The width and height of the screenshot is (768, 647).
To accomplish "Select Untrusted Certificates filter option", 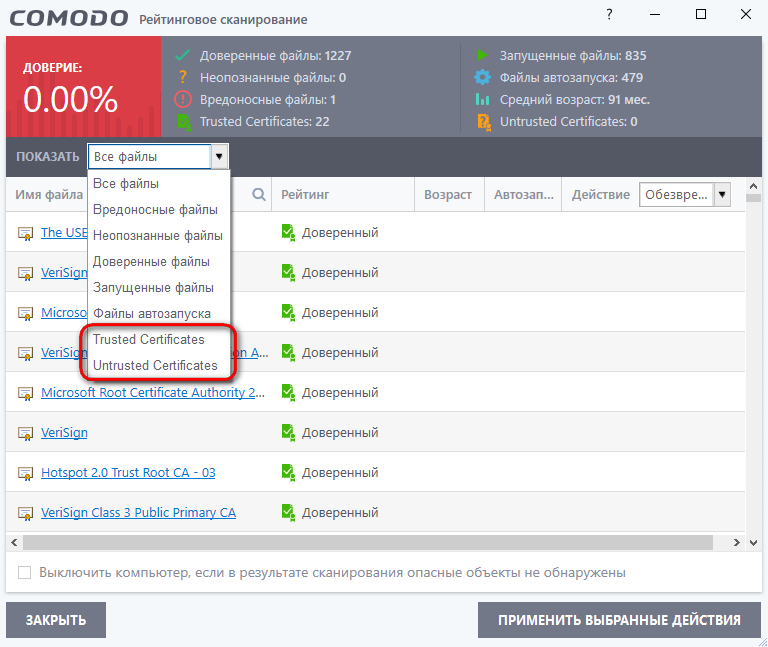I will pyautogui.click(x=159, y=365).
